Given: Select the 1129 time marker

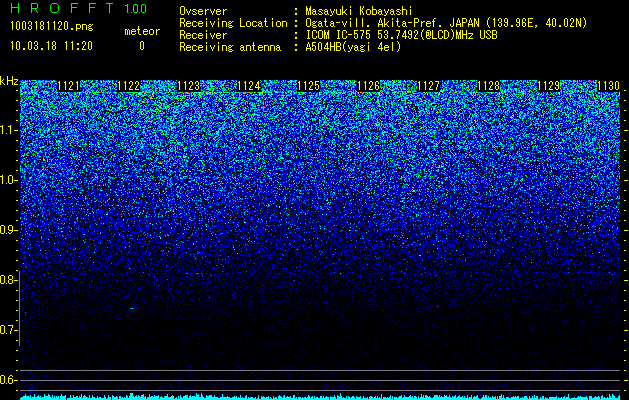Looking at the screenshot, I should [x=548, y=86].
